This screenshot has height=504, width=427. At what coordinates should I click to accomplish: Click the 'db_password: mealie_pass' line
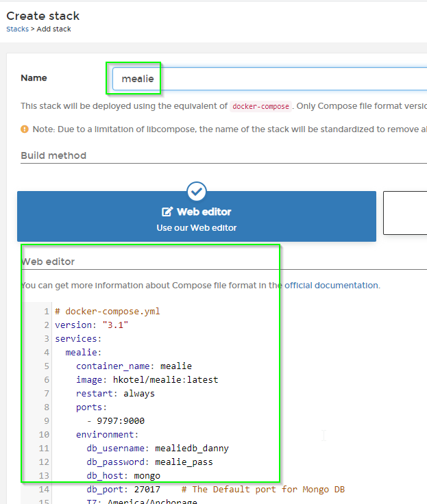(x=149, y=462)
